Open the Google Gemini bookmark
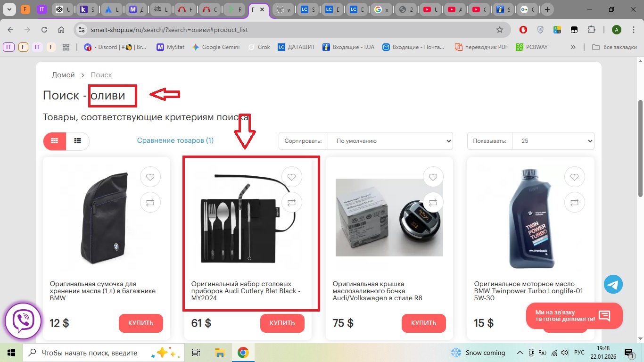The image size is (644, 362). click(x=216, y=47)
